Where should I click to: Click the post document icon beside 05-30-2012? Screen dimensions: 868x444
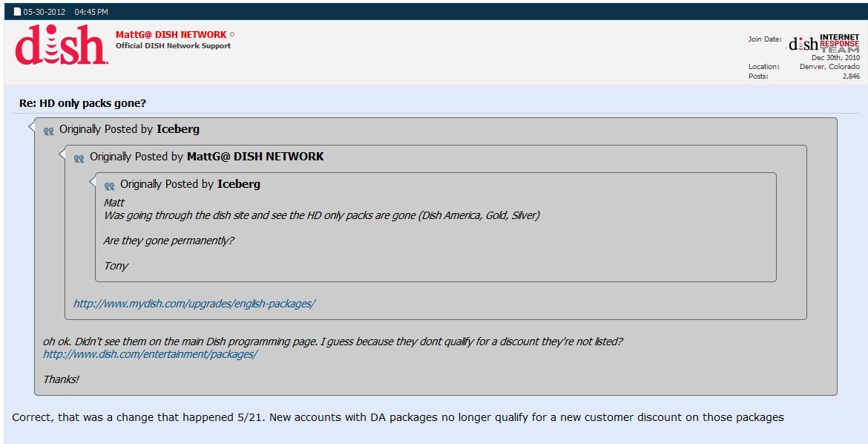pos(16,12)
